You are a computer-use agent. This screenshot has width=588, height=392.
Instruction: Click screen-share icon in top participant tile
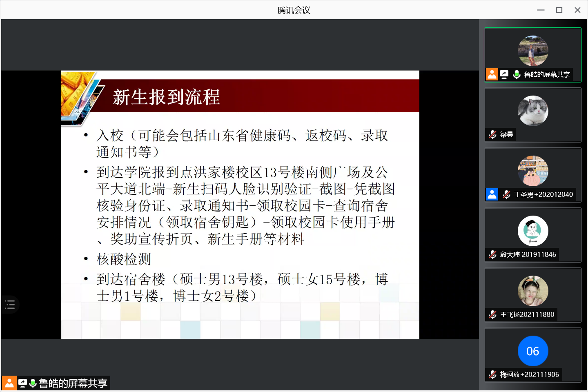pos(504,74)
